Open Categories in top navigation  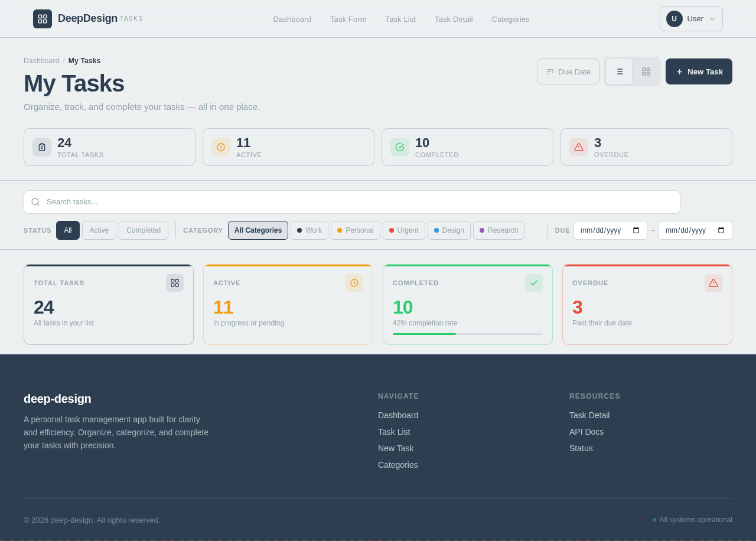click(511, 19)
